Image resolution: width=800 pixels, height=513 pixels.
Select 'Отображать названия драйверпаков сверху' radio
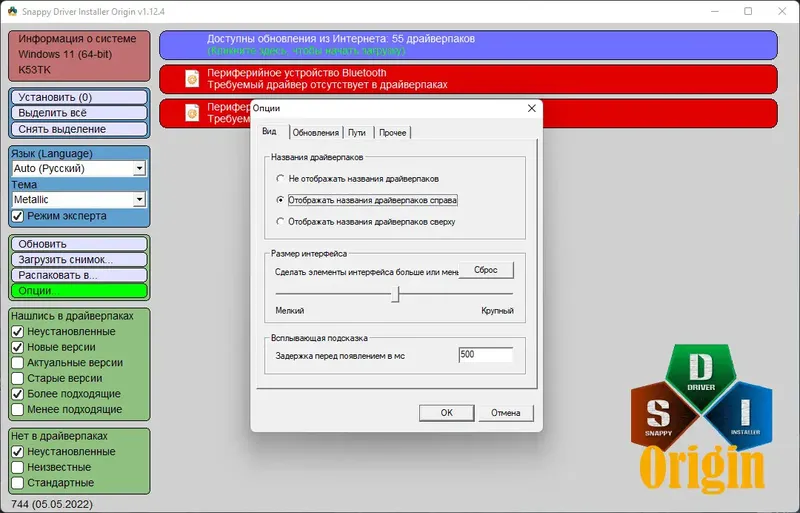click(x=280, y=222)
